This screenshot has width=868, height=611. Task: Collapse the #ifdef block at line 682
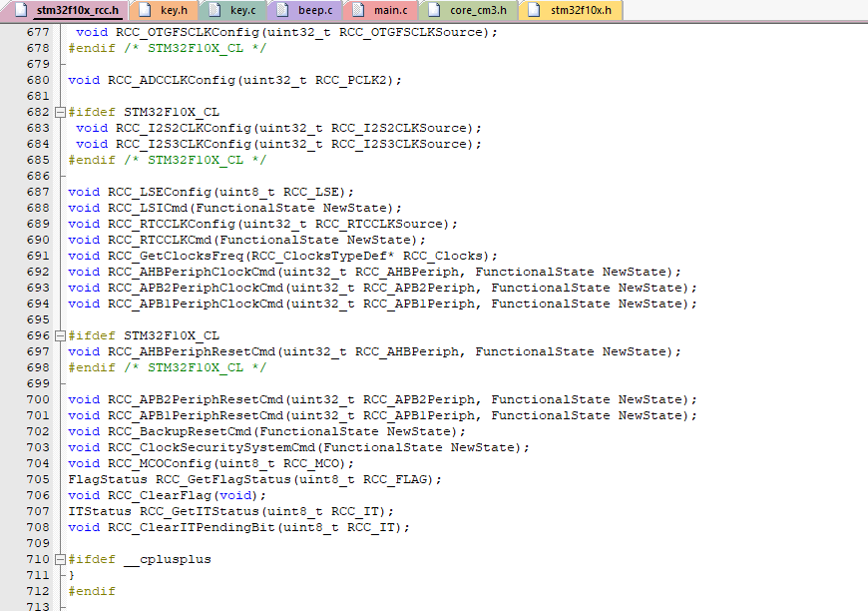click(60, 113)
